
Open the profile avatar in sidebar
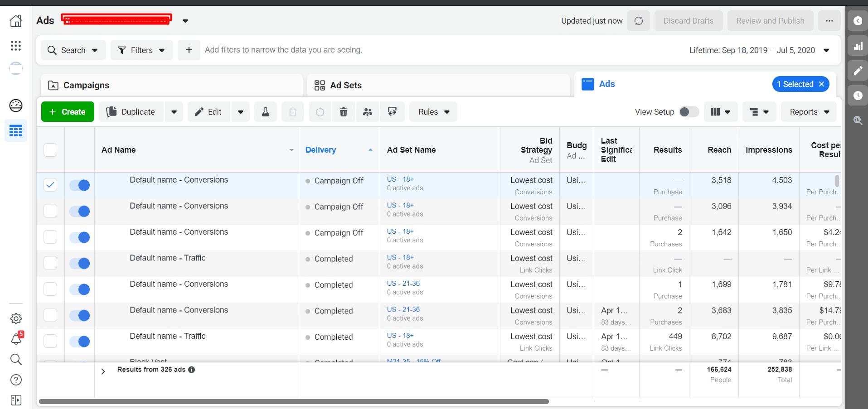16,68
